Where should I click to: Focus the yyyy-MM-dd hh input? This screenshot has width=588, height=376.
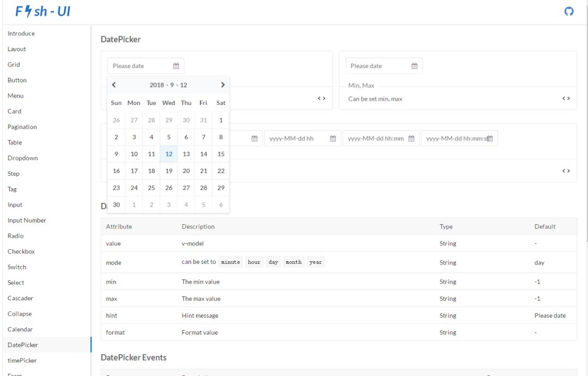tap(302, 138)
